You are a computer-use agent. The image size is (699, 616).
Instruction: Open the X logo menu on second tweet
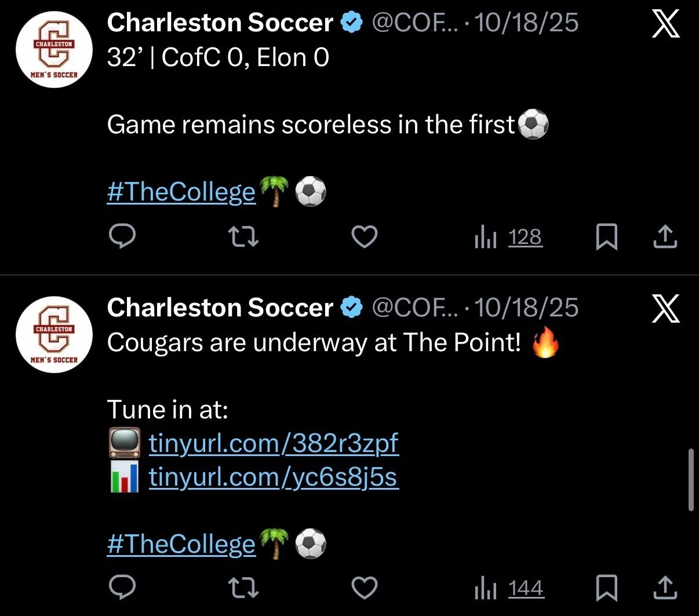coord(666,308)
